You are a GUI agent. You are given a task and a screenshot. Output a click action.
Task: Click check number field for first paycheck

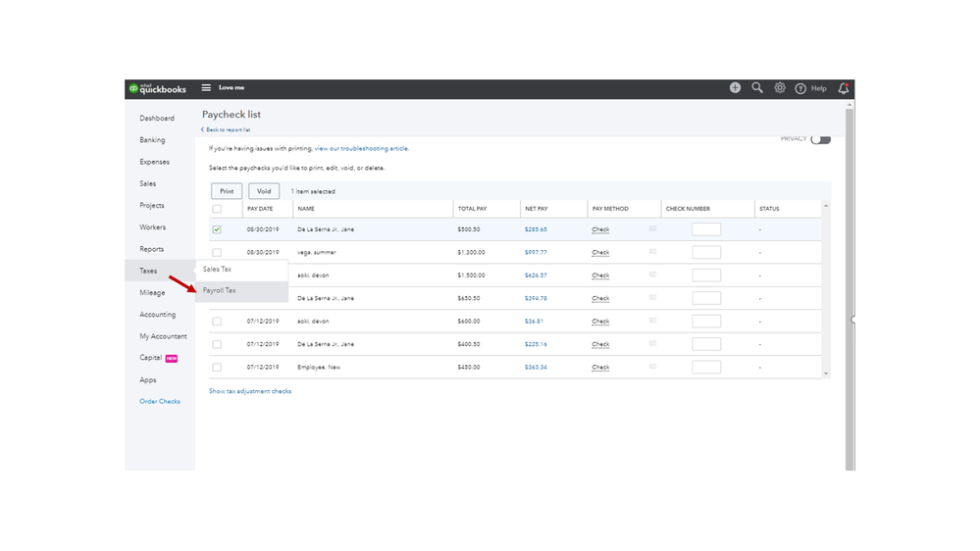coord(705,229)
